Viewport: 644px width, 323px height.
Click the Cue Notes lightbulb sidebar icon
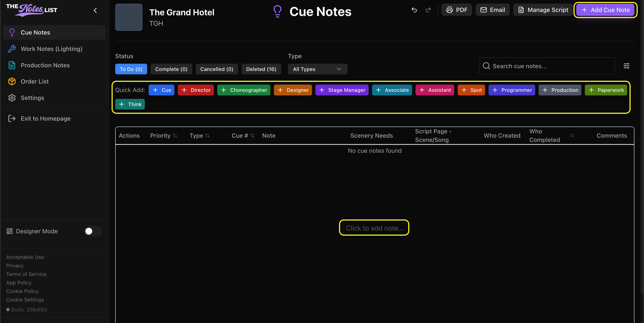(x=12, y=32)
